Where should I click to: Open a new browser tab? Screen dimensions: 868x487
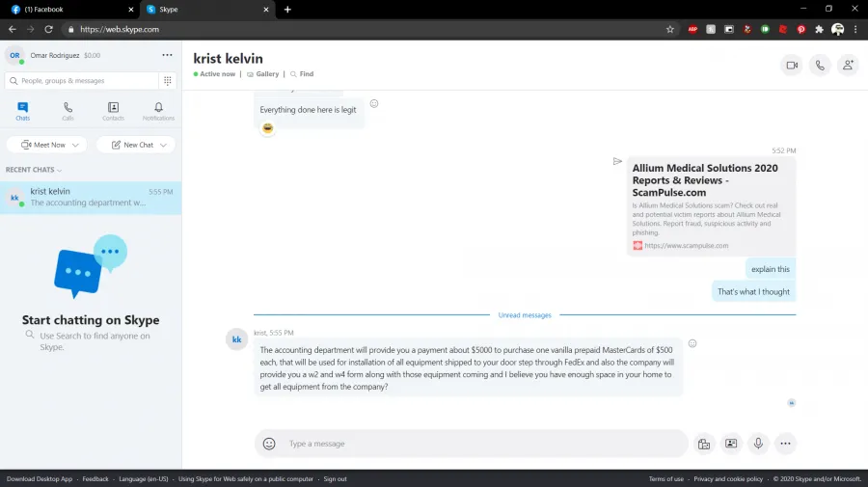click(287, 10)
